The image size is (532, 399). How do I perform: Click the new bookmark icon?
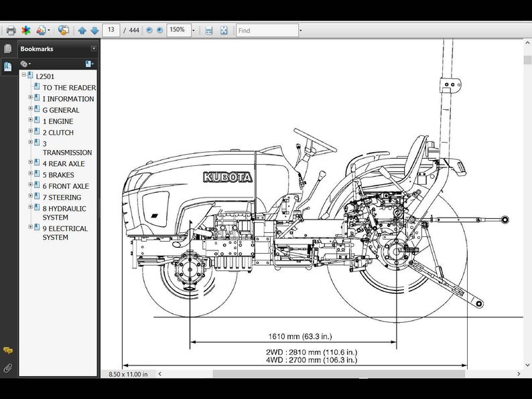[89, 64]
